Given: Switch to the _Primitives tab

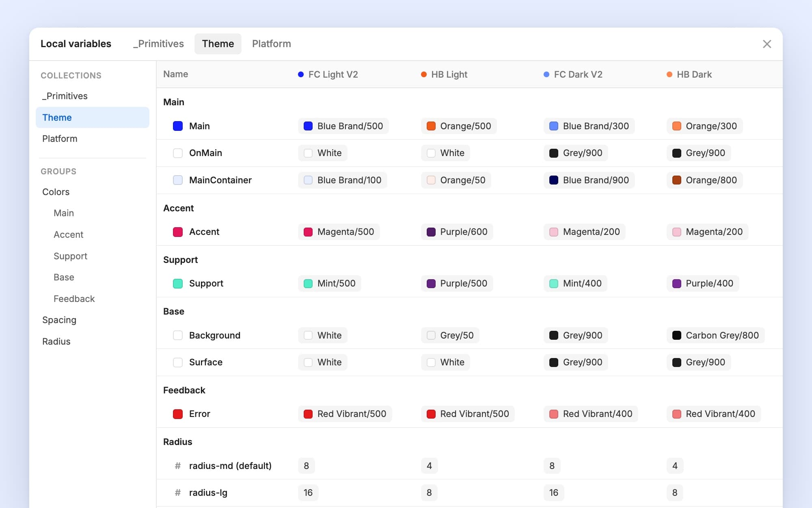Looking at the screenshot, I should (x=158, y=44).
